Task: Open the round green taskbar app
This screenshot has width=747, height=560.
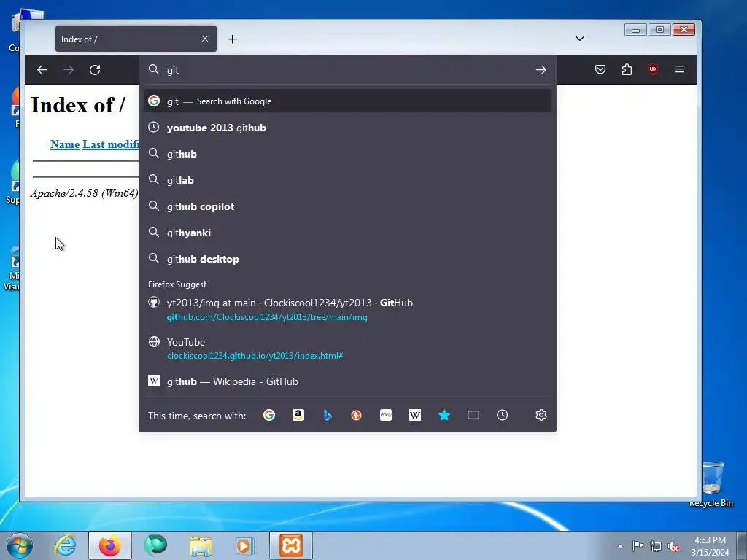Action: pos(155,545)
